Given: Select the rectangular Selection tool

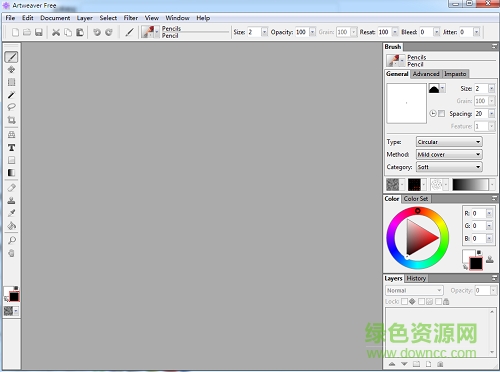Looking at the screenshot, I should click(11, 82).
